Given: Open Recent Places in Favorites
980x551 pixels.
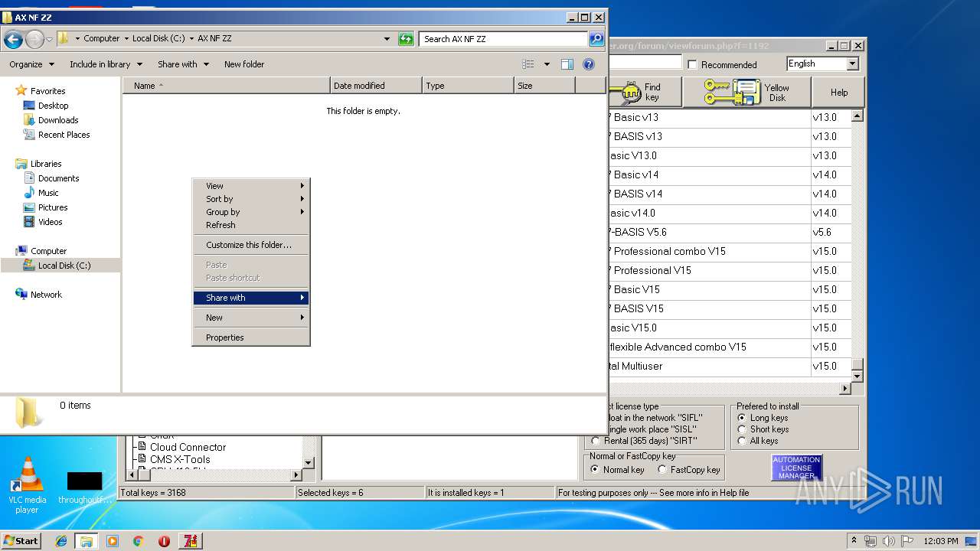Looking at the screenshot, I should coord(64,135).
